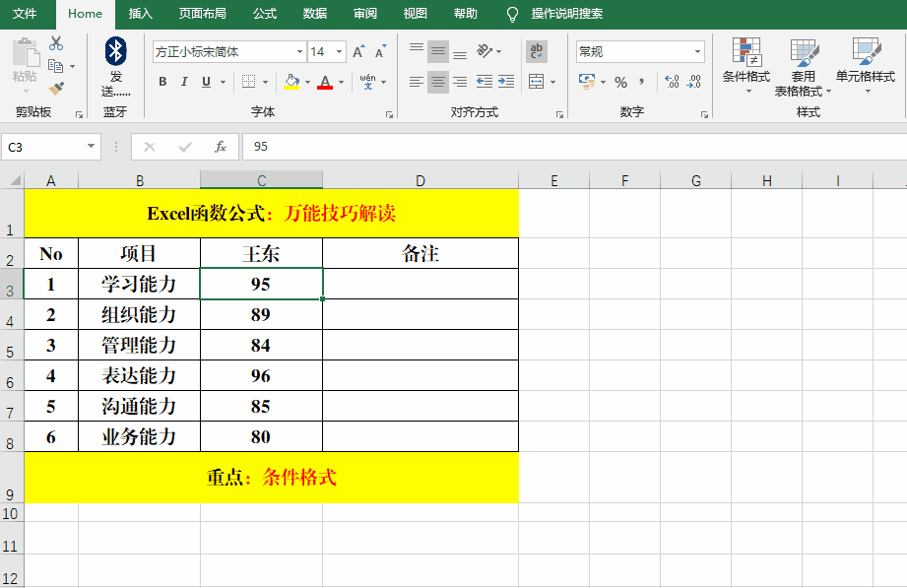Open the 文件 File tab

(25, 14)
